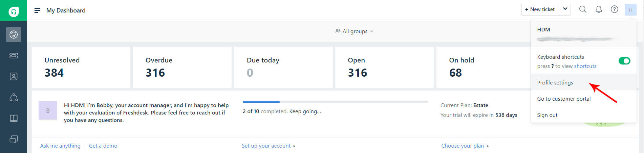Open the notifications bell icon
This screenshot has width=644, height=153.
click(x=599, y=9)
